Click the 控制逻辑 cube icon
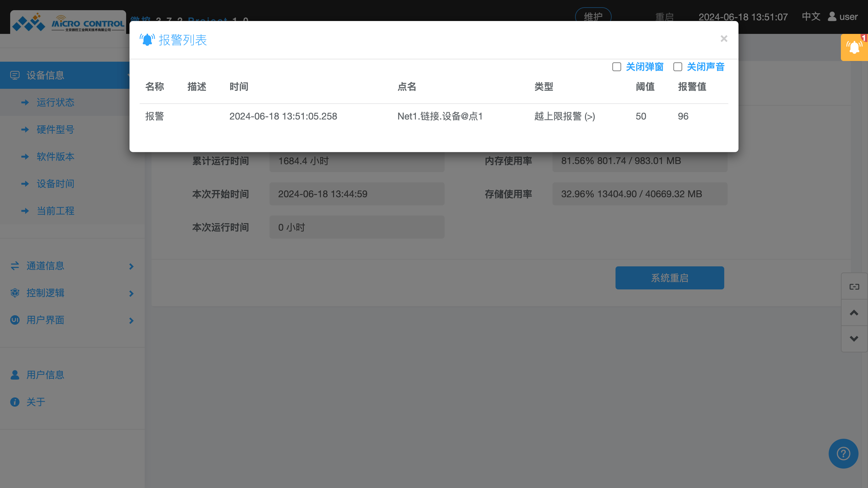The image size is (868, 488). [15, 293]
